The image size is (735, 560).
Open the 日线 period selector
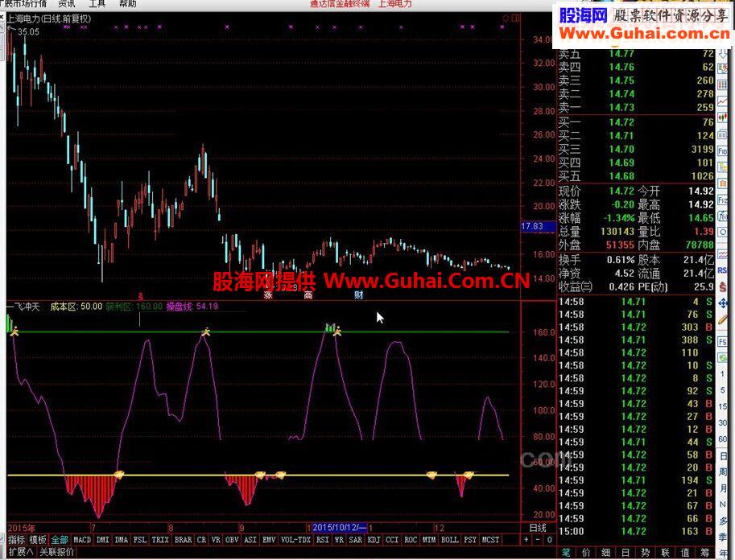(x=538, y=528)
